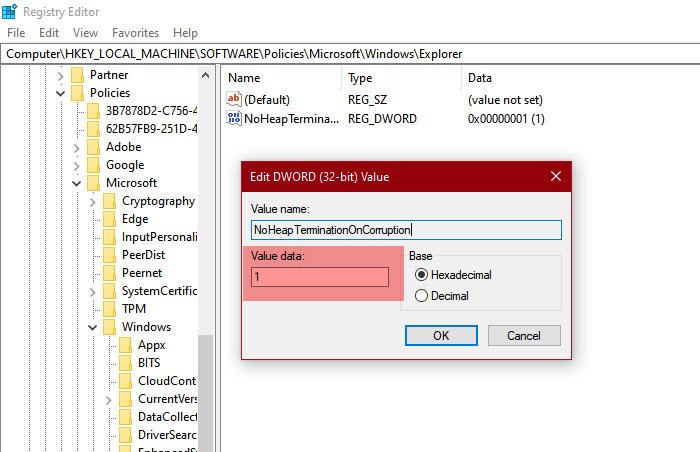This screenshot has height=452, width=700.
Task: Open the Favorites menu
Action: click(x=135, y=33)
